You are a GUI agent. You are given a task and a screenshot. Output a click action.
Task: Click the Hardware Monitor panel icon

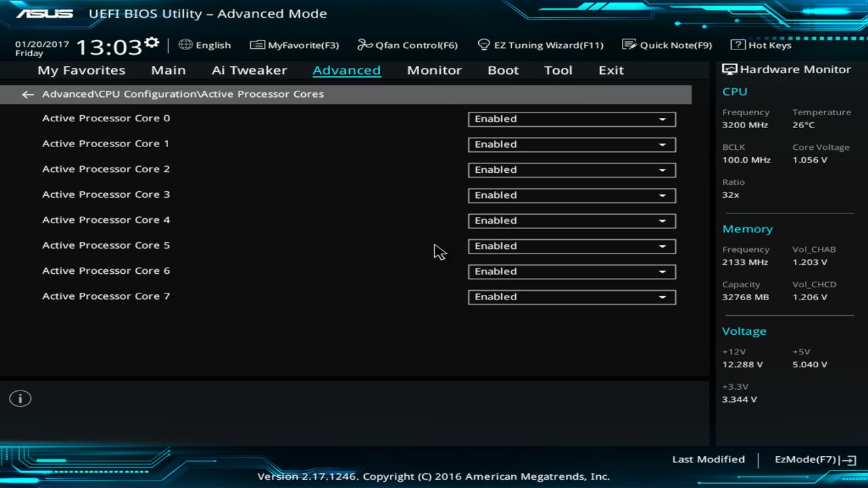pyautogui.click(x=728, y=68)
